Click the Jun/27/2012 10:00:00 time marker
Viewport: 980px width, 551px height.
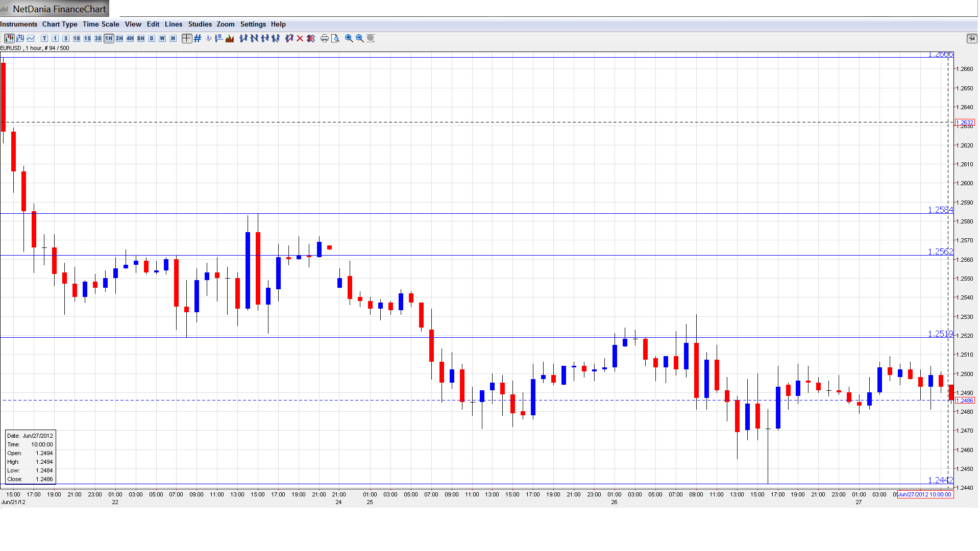point(925,494)
